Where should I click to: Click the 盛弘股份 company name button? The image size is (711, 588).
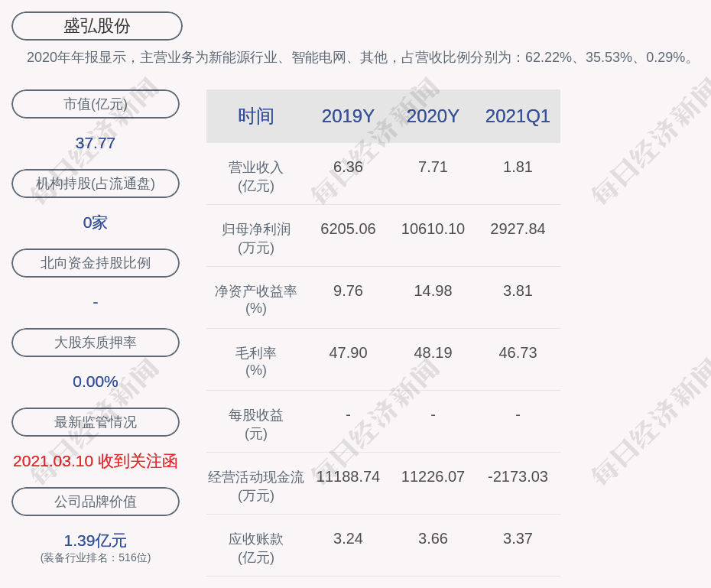tap(96, 26)
